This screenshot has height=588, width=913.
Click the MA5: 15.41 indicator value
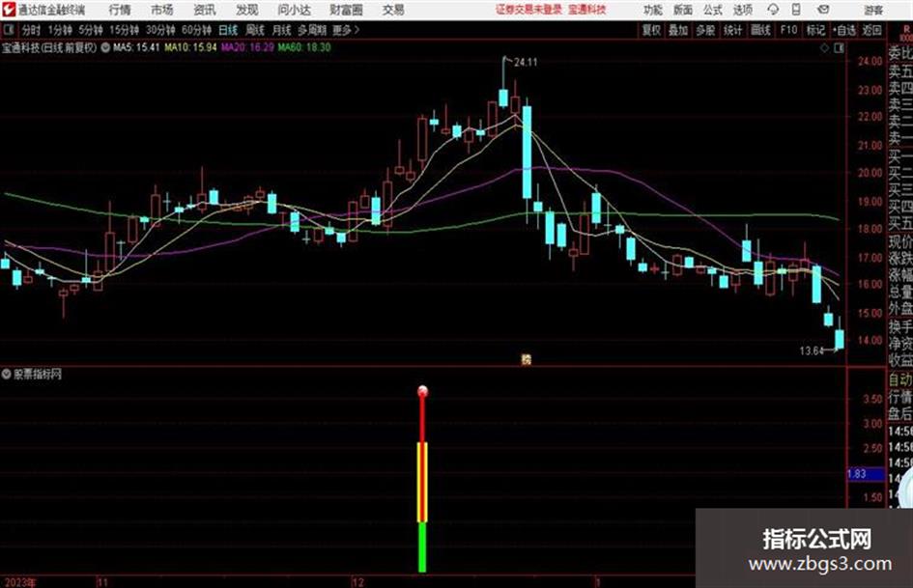click(x=136, y=47)
